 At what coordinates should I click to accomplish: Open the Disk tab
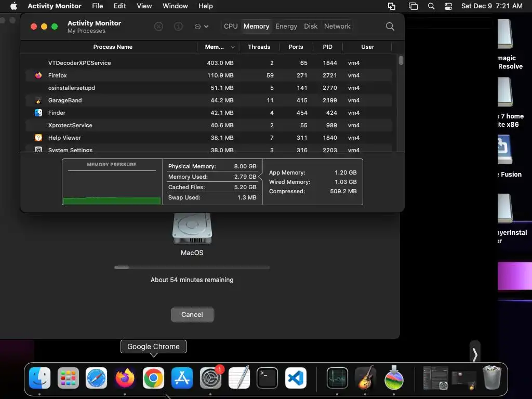[311, 26]
